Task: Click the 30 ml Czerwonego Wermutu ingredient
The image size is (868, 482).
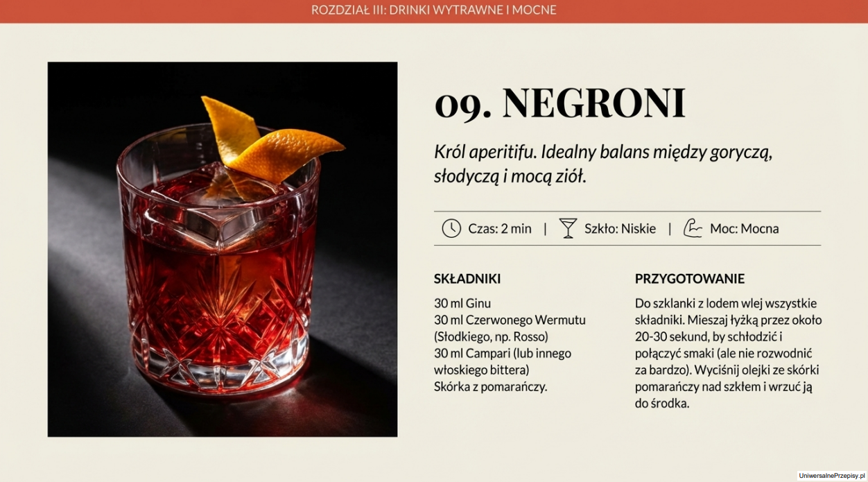Action: pos(510,328)
